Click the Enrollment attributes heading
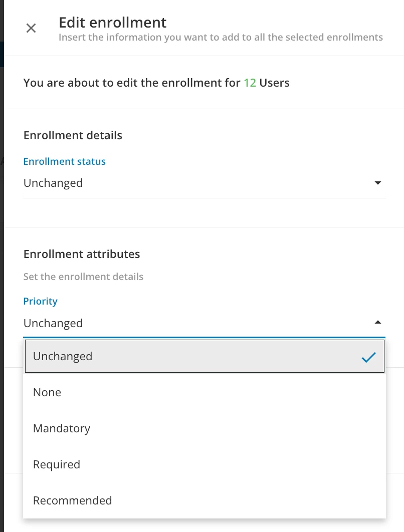The height and width of the screenshot is (532, 404). (82, 254)
